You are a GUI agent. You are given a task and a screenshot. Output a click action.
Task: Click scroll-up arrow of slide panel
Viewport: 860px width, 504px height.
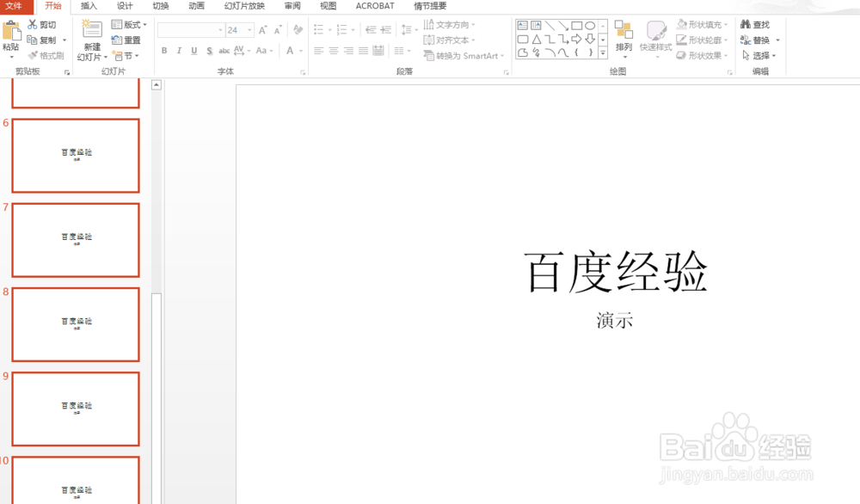[157, 85]
